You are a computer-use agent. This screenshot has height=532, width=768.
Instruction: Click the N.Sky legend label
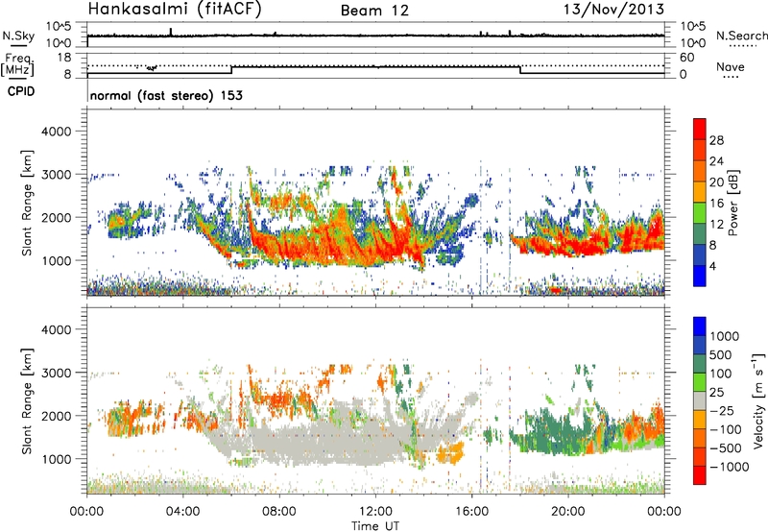[x=18, y=36]
